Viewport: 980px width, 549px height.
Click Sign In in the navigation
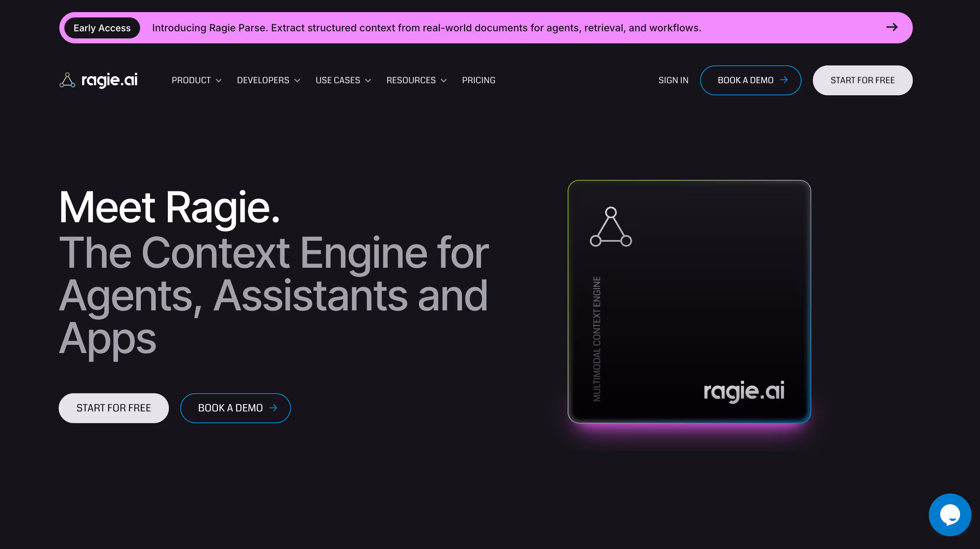pyautogui.click(x=673, y=80)
